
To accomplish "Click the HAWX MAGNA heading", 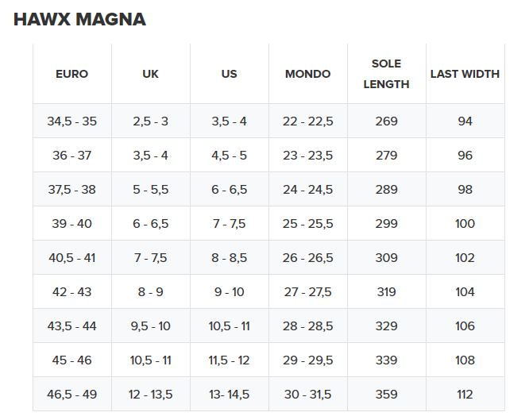I will [79, 20].
